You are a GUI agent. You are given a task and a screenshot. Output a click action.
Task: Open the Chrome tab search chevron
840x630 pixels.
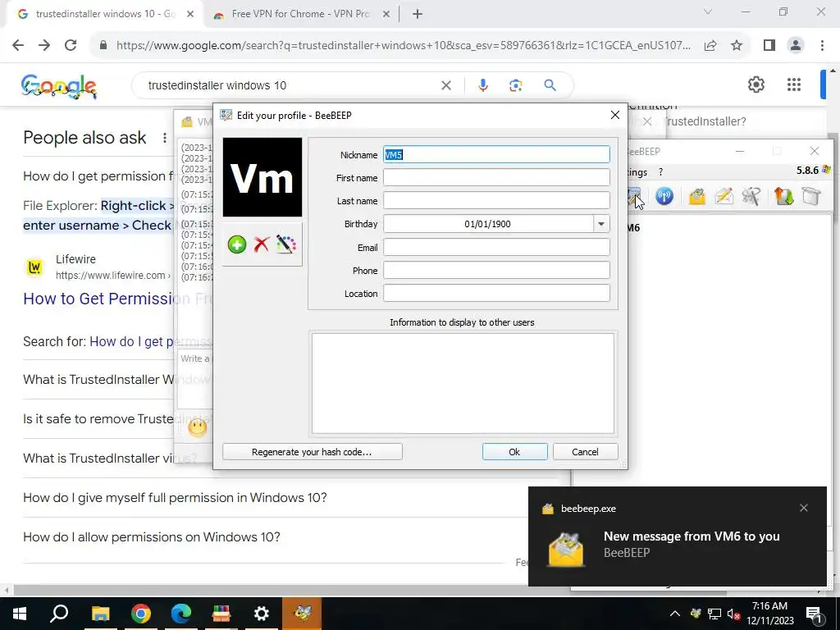[x=708, y=11]
